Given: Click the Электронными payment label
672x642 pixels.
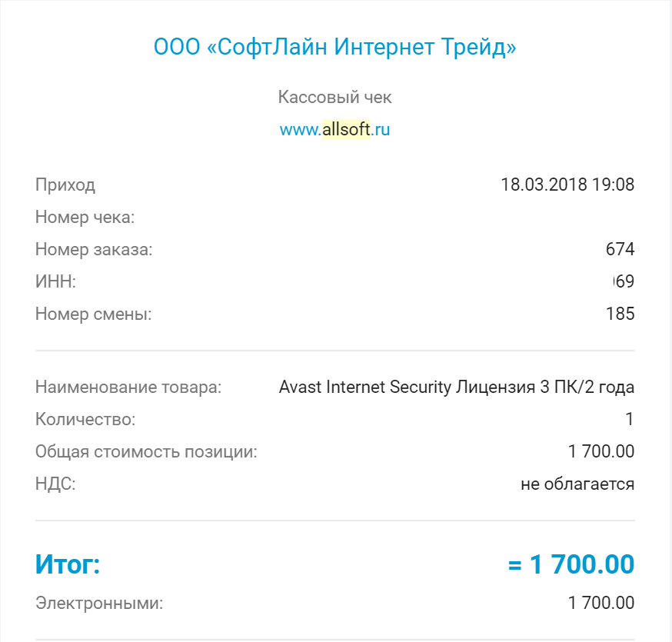Looking at the screenshot, I should click(99, 604).
